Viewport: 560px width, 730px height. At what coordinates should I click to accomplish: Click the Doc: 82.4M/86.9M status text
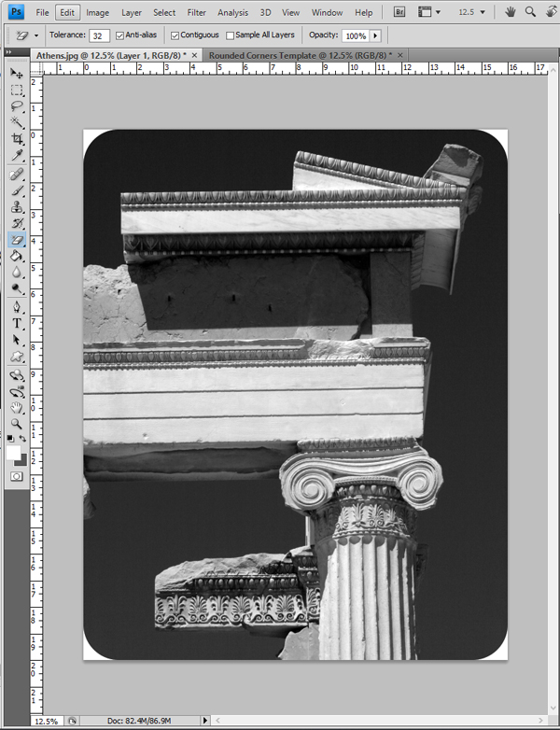pyautogui.click(x=139, y=721)
